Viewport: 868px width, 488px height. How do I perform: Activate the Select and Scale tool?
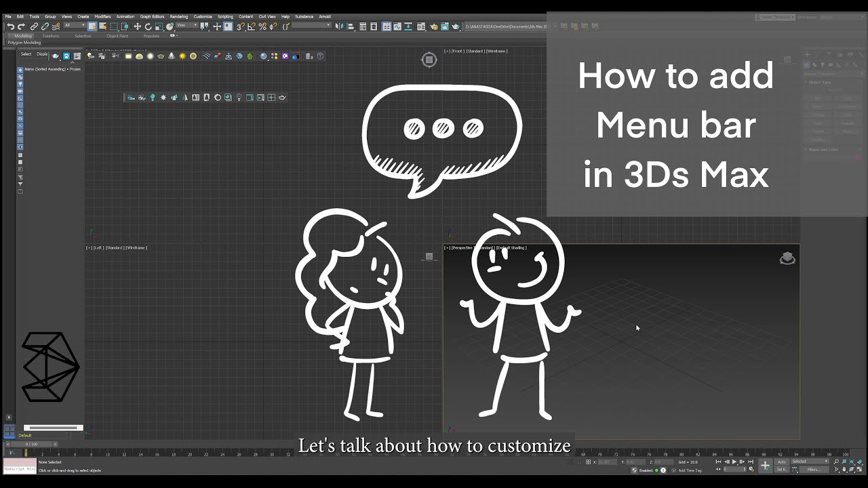[159, 26]
